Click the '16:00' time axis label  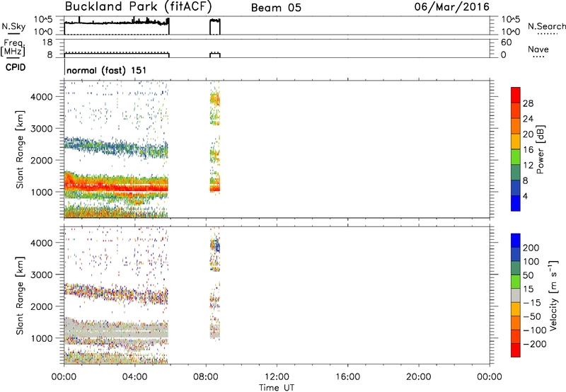click(347, 377)
